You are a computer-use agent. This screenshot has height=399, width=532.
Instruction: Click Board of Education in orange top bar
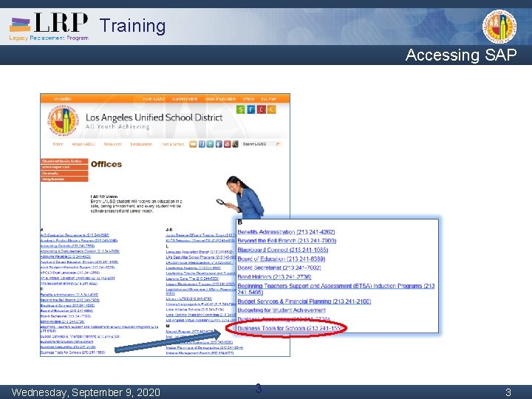[x=220, y=99]
